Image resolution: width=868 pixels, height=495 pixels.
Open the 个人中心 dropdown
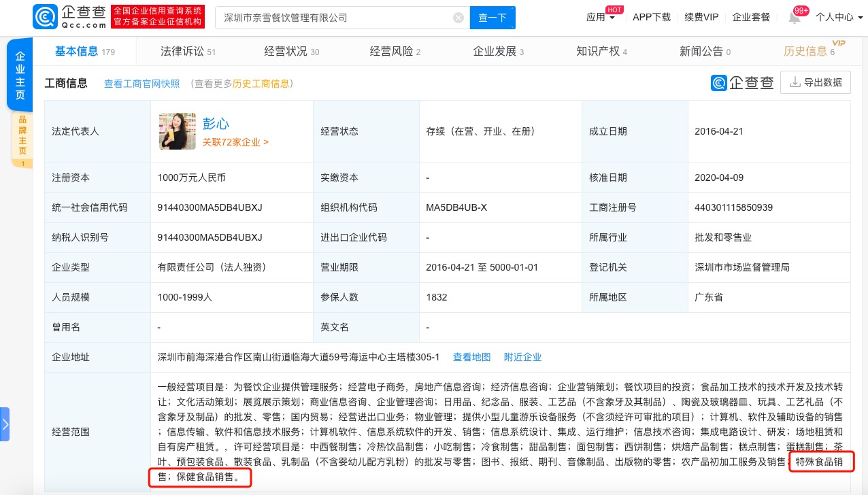click(839, 17)
